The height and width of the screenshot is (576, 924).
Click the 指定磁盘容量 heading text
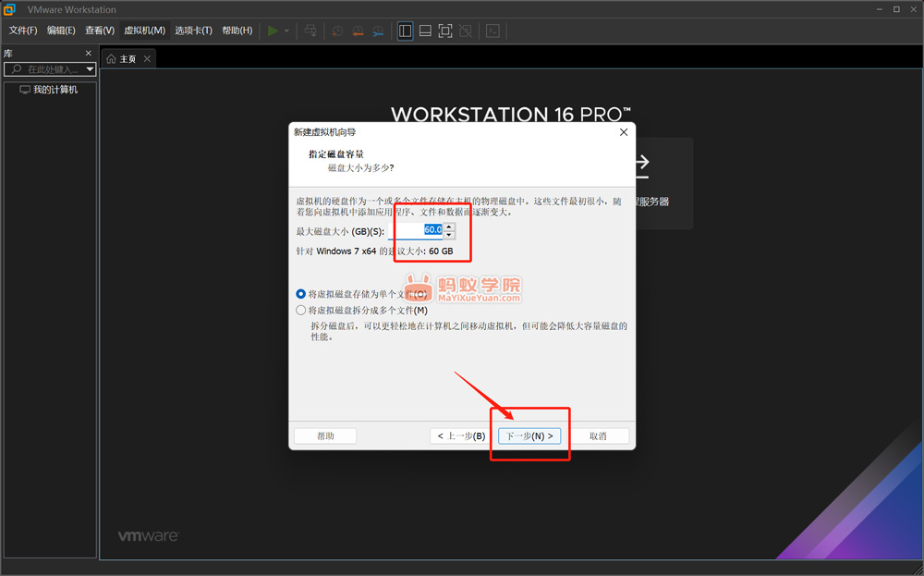click(x=336, y=154)
